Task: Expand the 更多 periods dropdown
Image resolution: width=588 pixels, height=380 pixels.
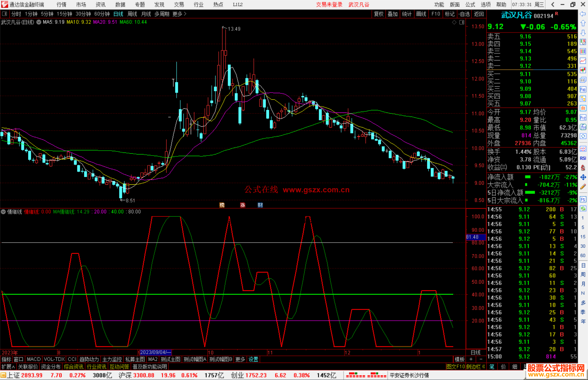Action: (x=179, y=14)
